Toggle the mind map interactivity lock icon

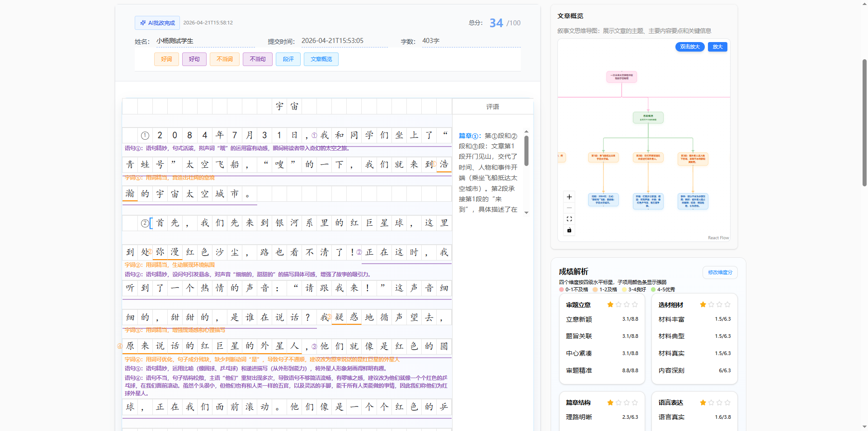(x=569, y=230)
